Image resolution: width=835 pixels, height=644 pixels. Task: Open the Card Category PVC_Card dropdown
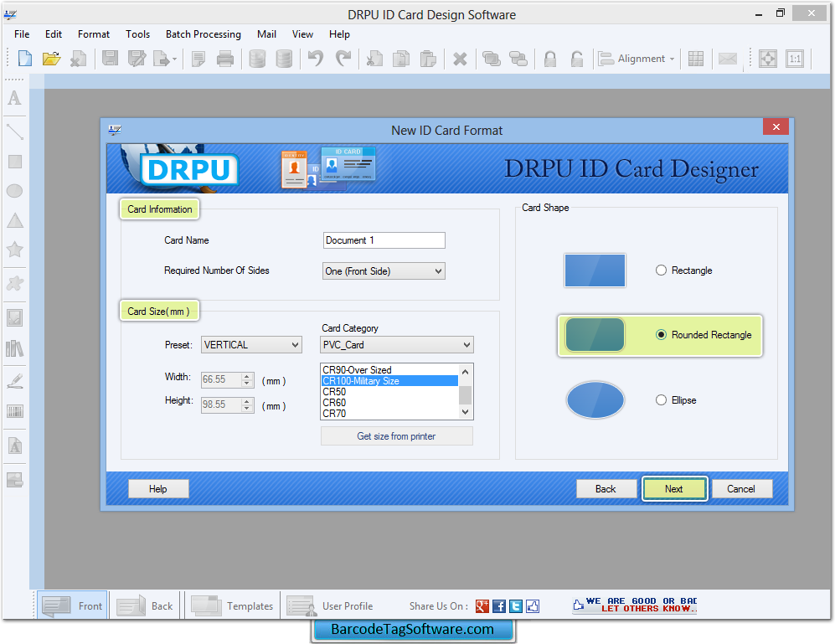click(x=397, y=345)
